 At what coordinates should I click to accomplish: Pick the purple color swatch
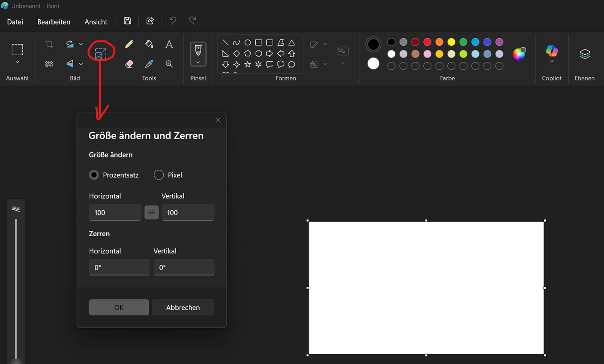tap(499, 42)
